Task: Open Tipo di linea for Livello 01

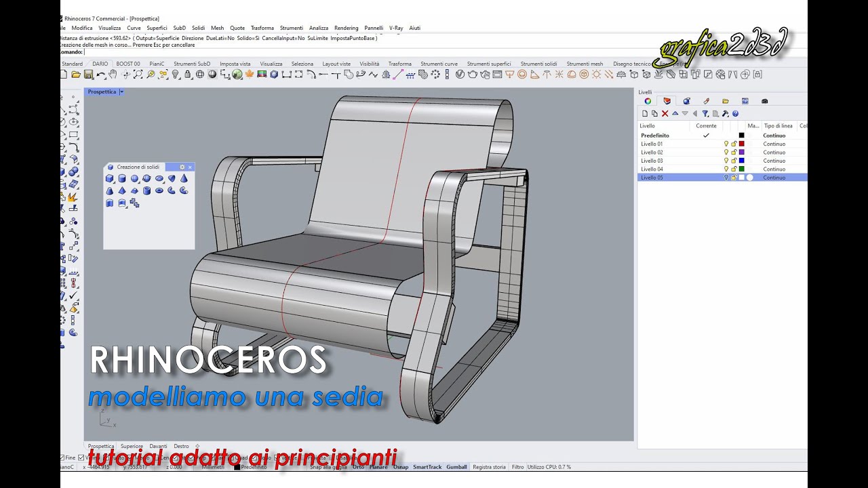Action: 774,144
